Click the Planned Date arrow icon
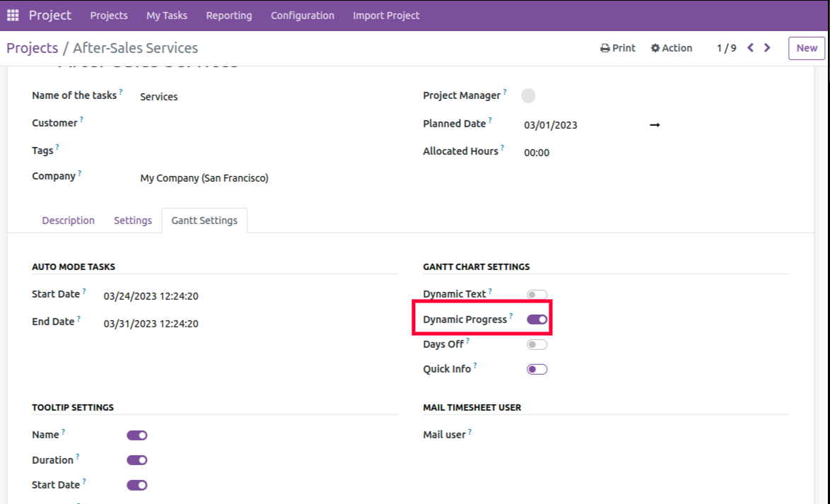The image size is (830, 504). [655, 125]
